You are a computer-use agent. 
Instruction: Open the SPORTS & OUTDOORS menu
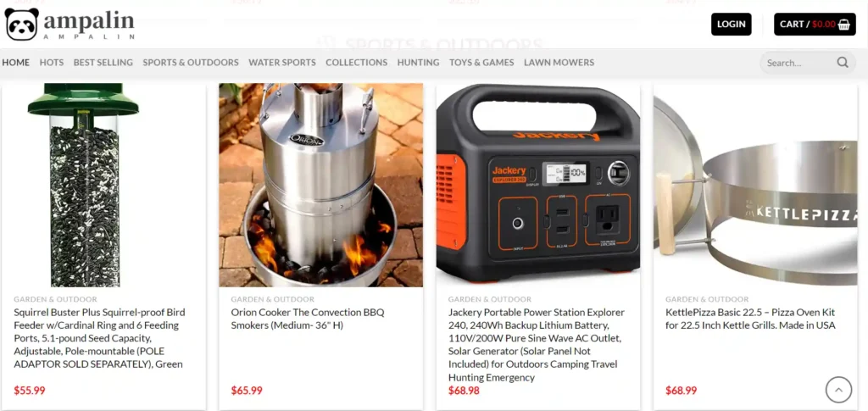(x=191, y=63)
